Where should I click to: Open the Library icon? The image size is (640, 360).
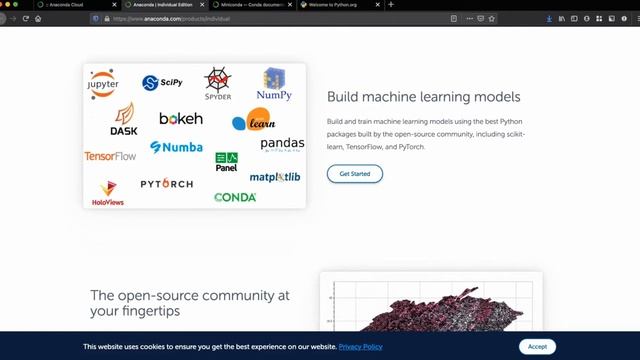click(562, 19)
